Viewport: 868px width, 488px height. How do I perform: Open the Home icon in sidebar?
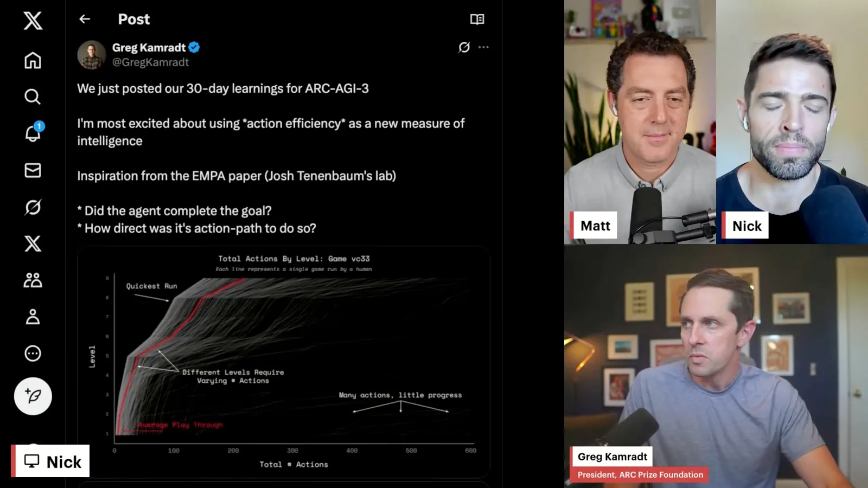click(x=33, y=60)
